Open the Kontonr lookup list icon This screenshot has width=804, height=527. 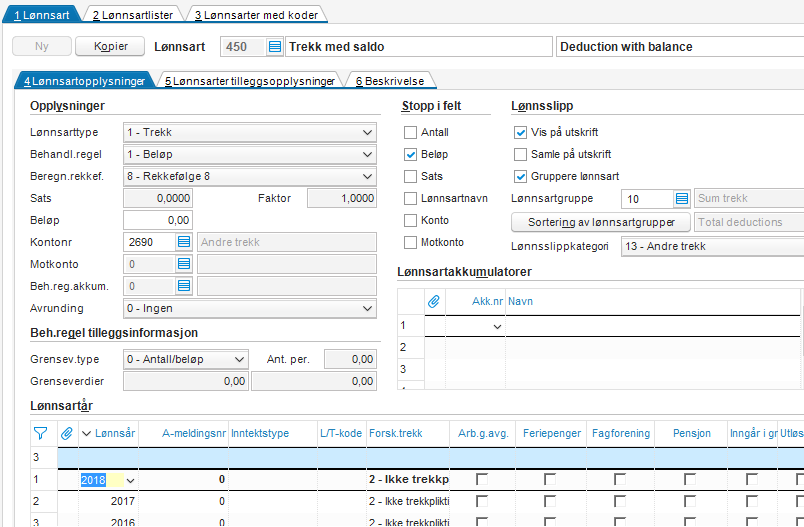(x=184, y=242)
